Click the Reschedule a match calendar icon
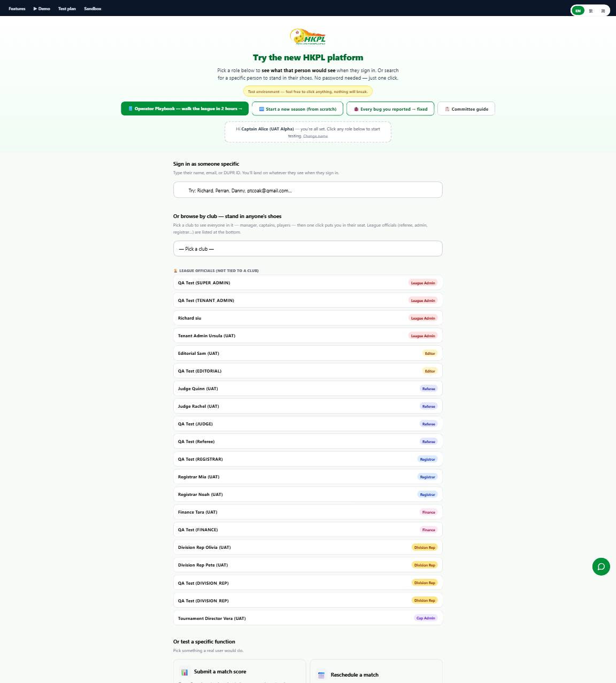The height and width of the screenshot is (683, 616). pyautogui.click(x=321, y=675)
